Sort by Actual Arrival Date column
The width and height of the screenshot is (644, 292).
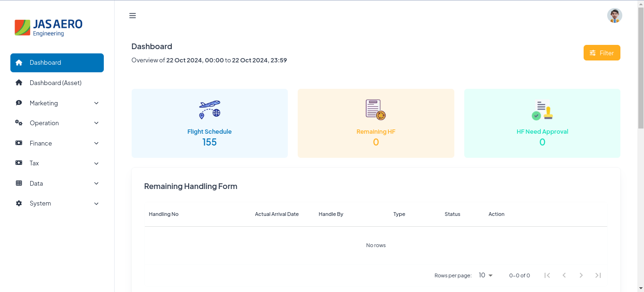pyautogui.click(x=277, y=214)
